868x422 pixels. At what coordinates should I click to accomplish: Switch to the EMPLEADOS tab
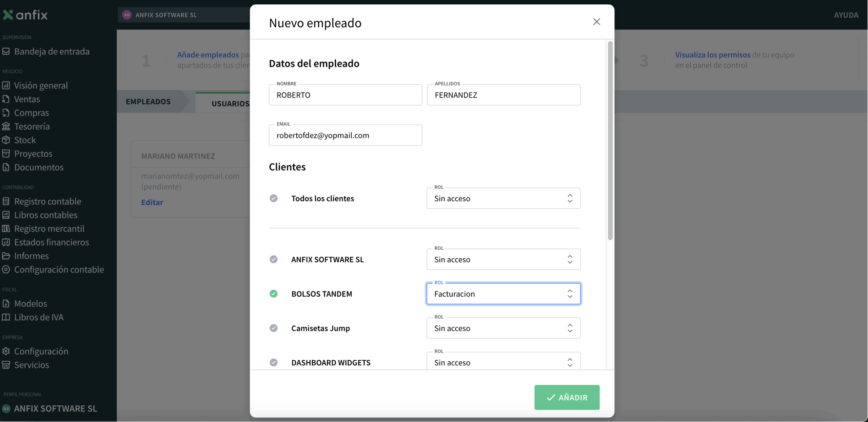click(148, 102)
